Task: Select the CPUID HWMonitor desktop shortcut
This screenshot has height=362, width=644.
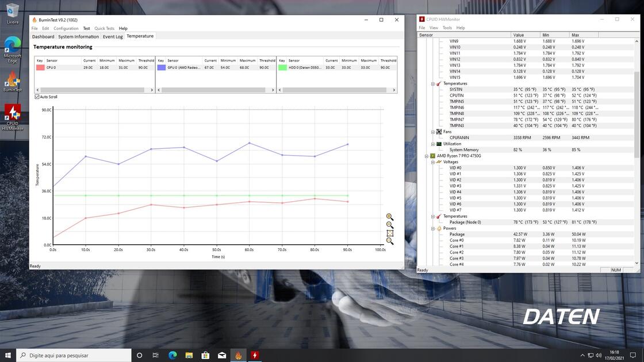Action: coord(12,117)
